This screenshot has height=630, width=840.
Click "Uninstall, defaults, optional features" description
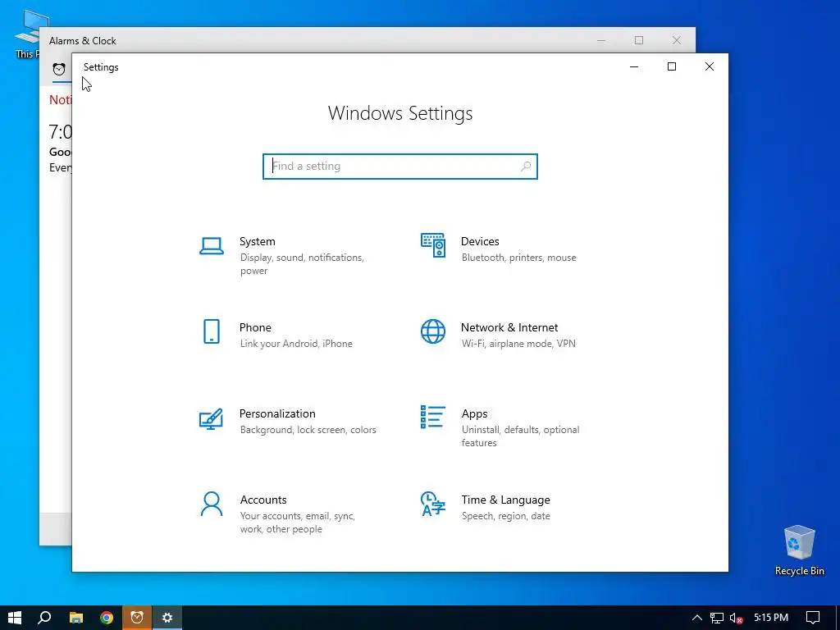(x=521, y=436)
